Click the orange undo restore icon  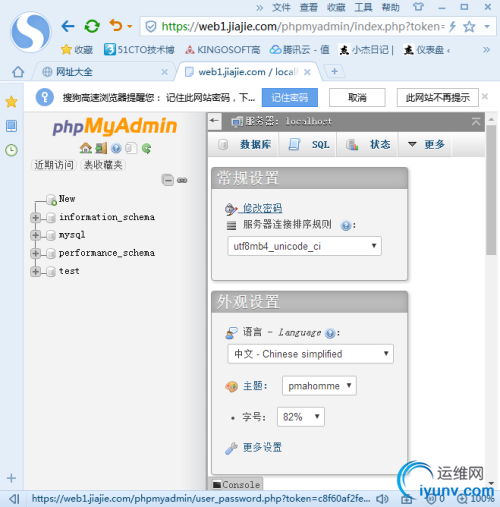116,26
